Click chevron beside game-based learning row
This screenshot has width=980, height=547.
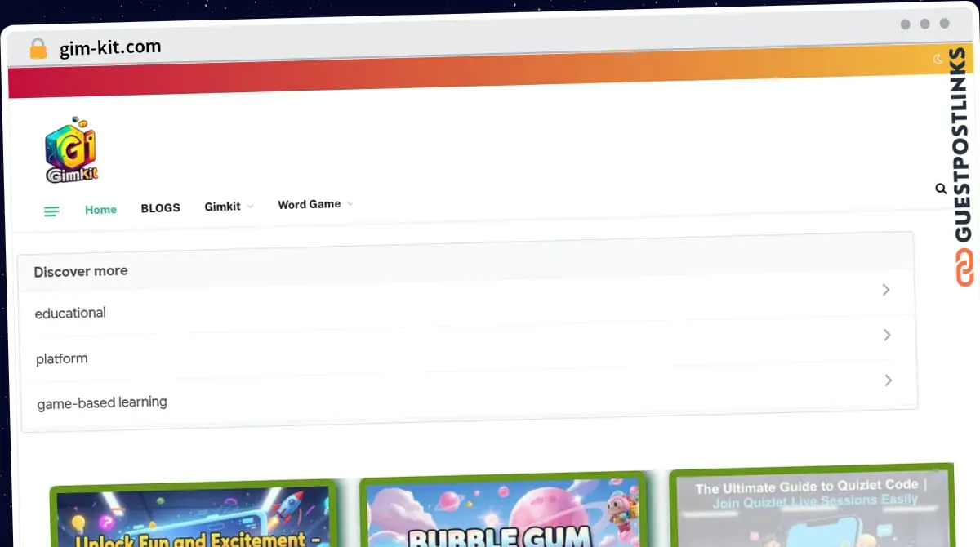pyautogui.click(x=888, y=380)
